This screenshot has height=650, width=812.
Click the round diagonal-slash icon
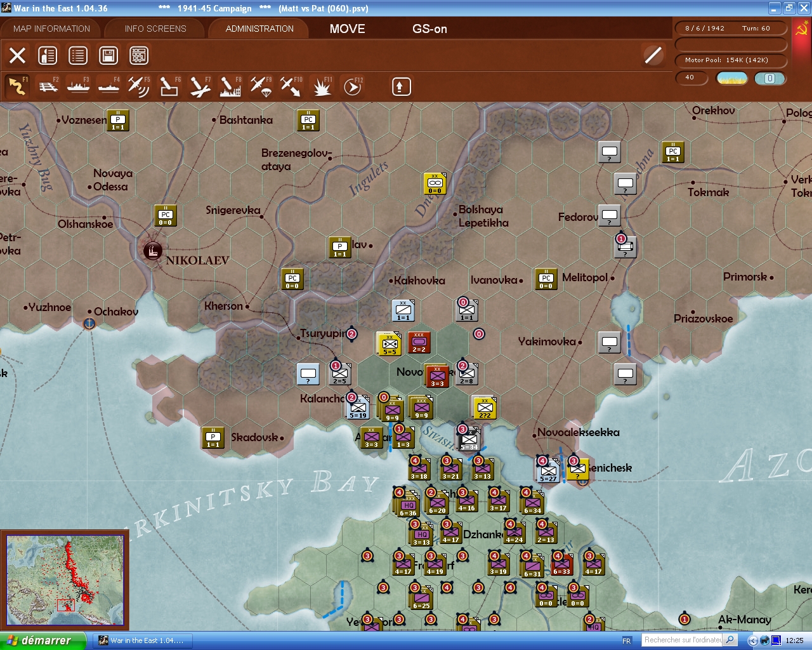[x=653, y=55]
